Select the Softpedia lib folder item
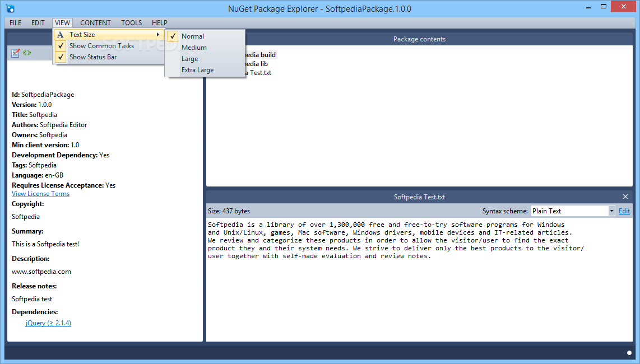 pyautogui.click(x=256, y=64)
